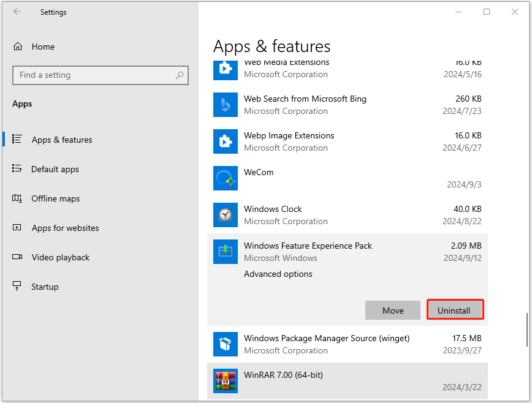This screenshot has width=532, height=403.
Task: Click the 2024/9/3 WeCom install date
Action: pos(464,184)
